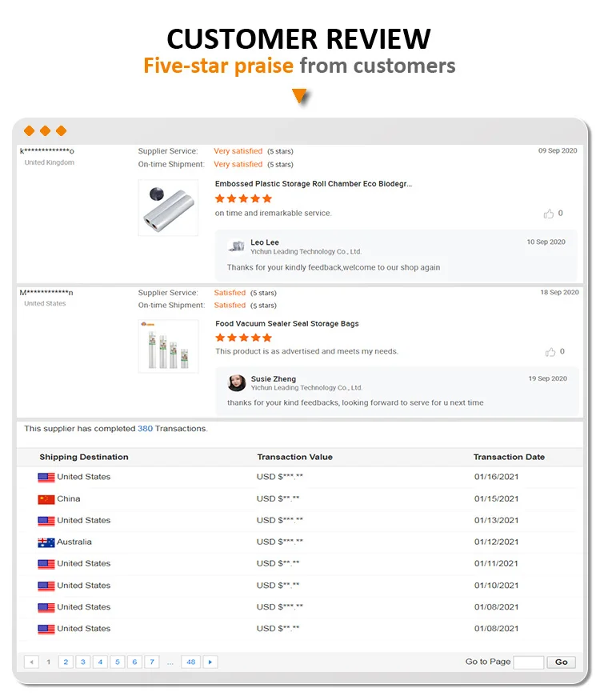600x700 pixels.
Task: Go to next page arrow
Action: (210, 662)
